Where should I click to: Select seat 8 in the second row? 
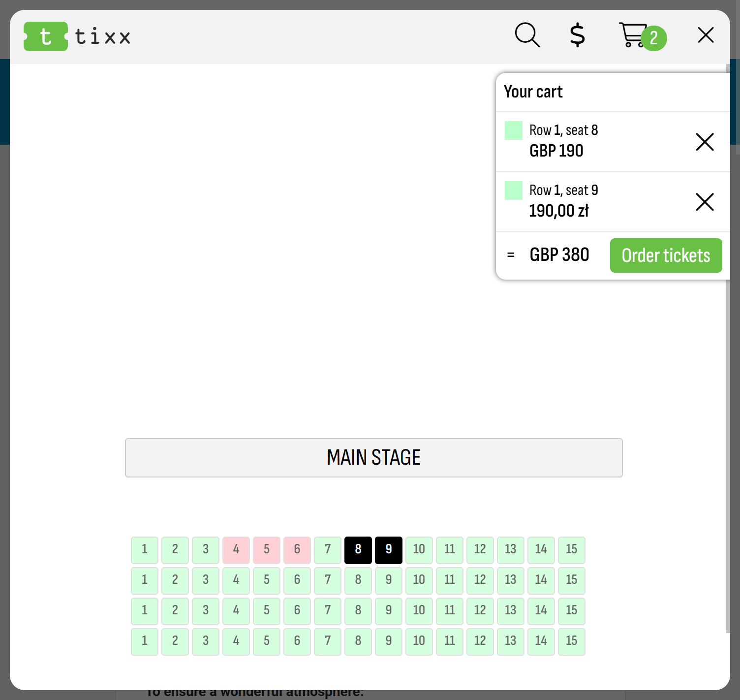point(358,580)
